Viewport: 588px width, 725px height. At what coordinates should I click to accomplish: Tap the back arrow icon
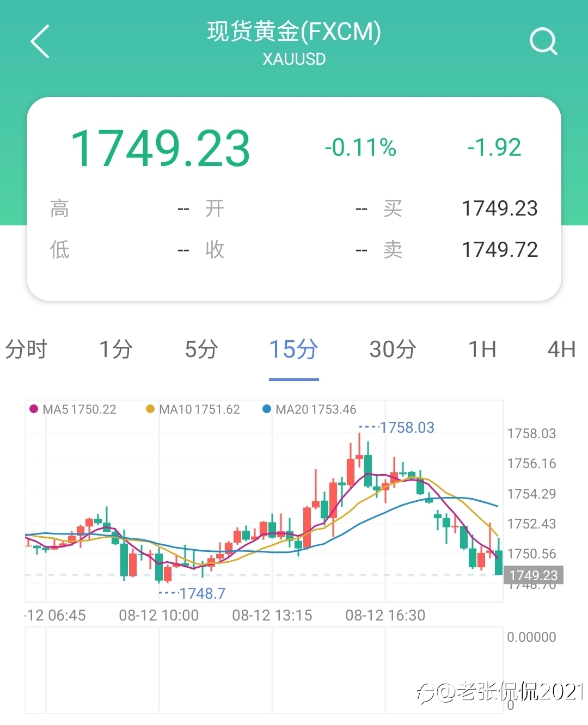(40, 41)
